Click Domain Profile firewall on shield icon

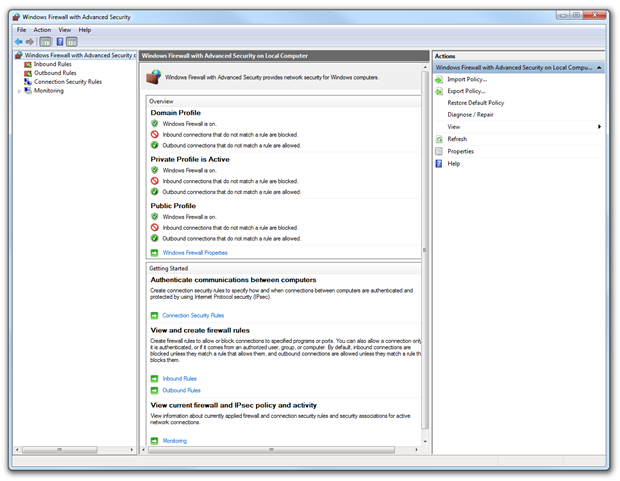click(x=155, y=124)
